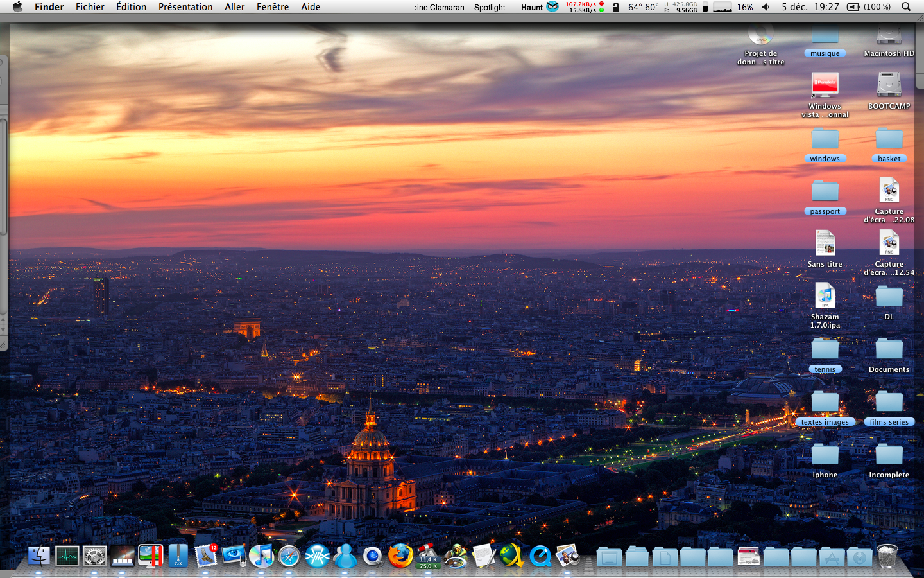Open System Preferences gear in dock
924x578 pixels.
coord(94,556)
